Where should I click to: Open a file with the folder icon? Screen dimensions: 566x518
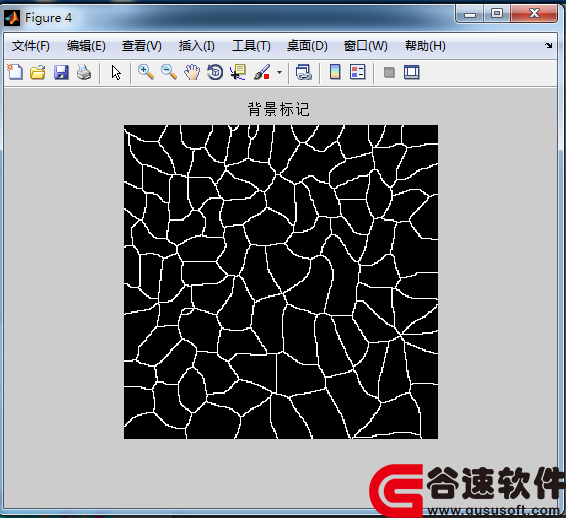[38, 73]
